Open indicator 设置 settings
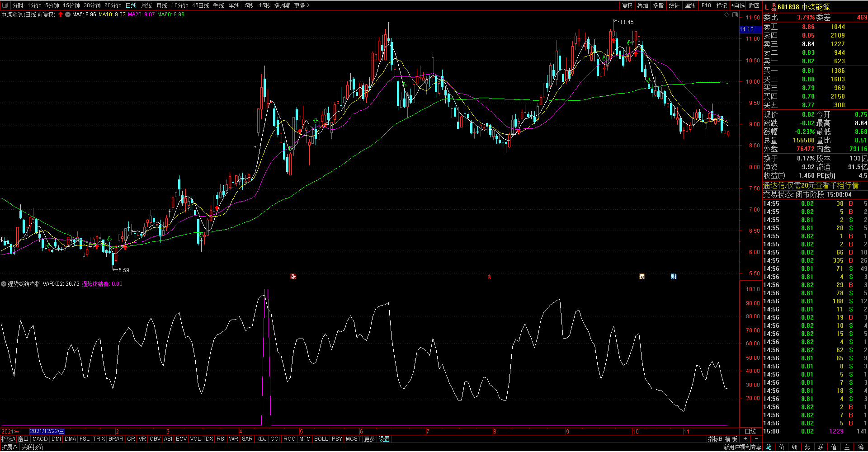 click(384, 439)
